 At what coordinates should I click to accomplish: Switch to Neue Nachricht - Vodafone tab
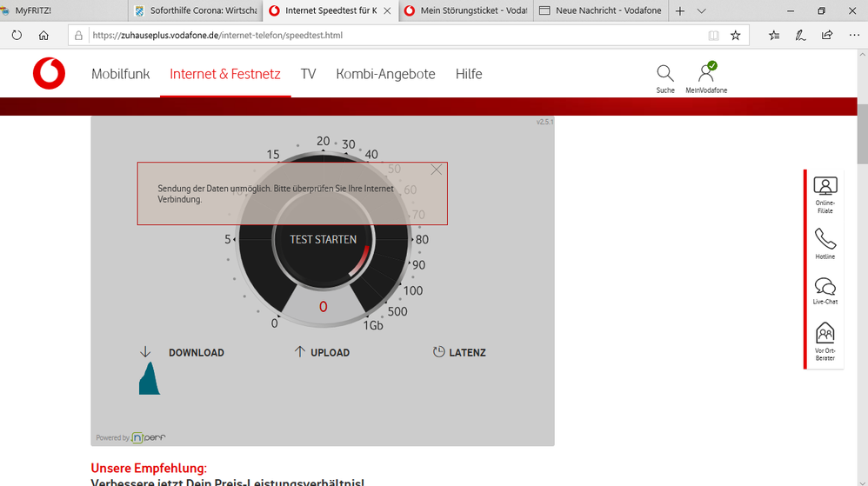point(601,10)
